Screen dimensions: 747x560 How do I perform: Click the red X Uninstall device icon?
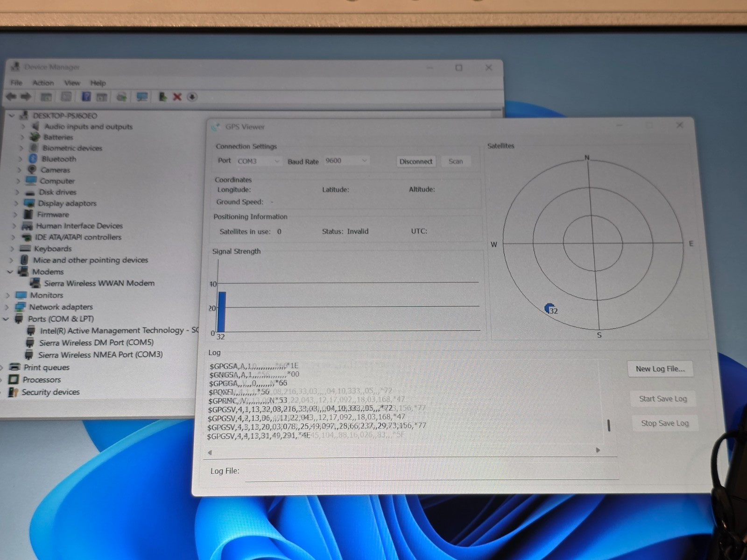click(177, 97)
